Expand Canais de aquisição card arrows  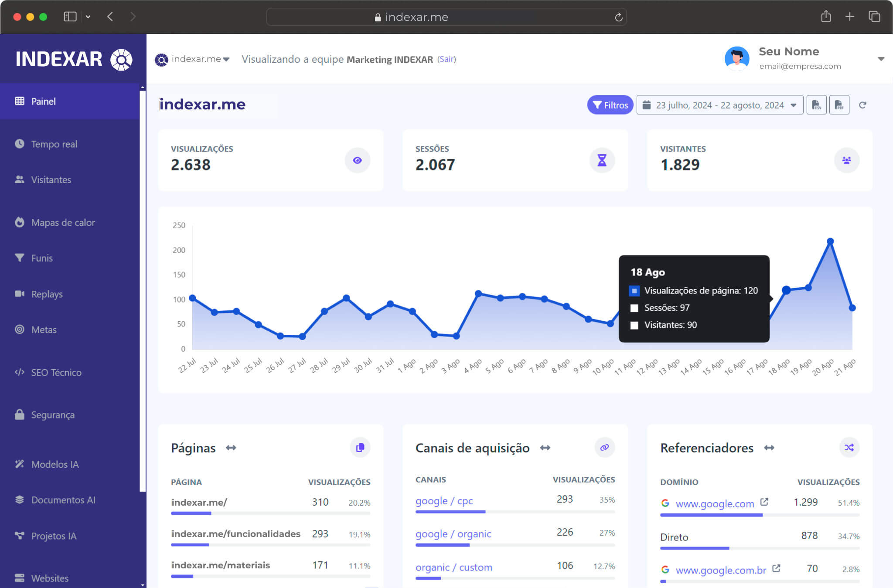545,448
